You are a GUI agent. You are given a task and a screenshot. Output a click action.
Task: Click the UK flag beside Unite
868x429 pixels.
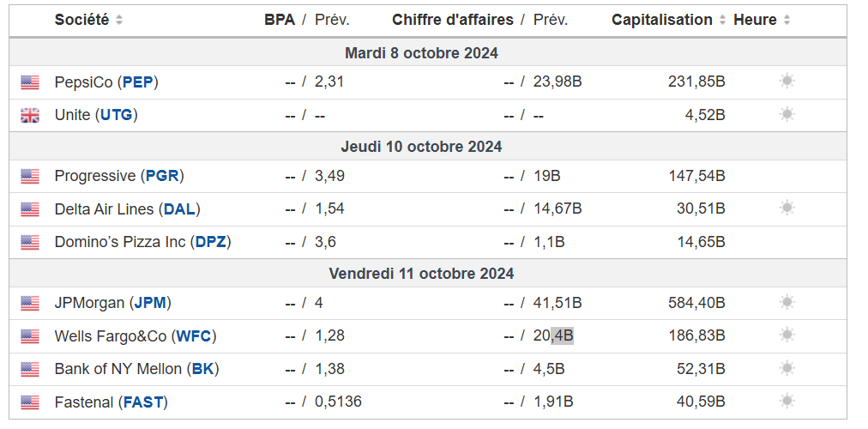(30, 115)
